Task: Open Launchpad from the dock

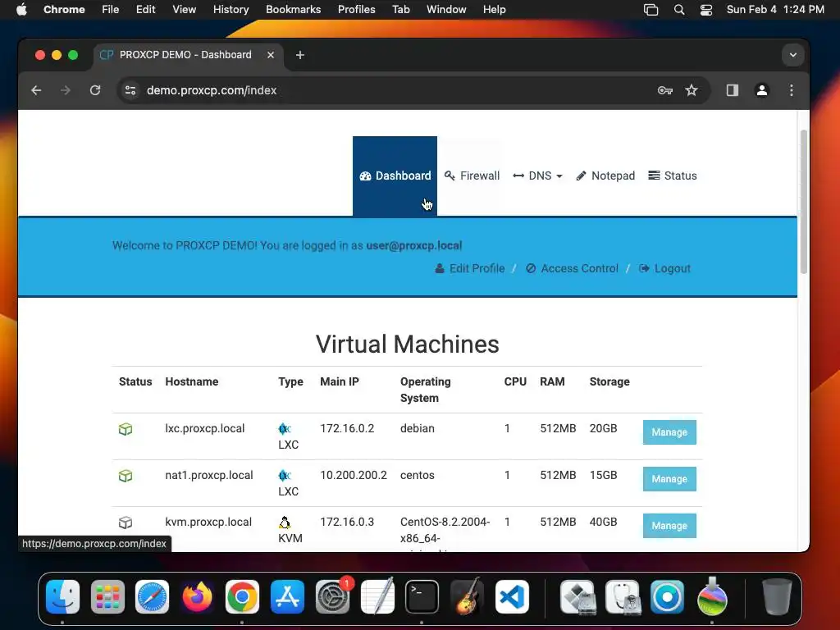Action: 107,597
